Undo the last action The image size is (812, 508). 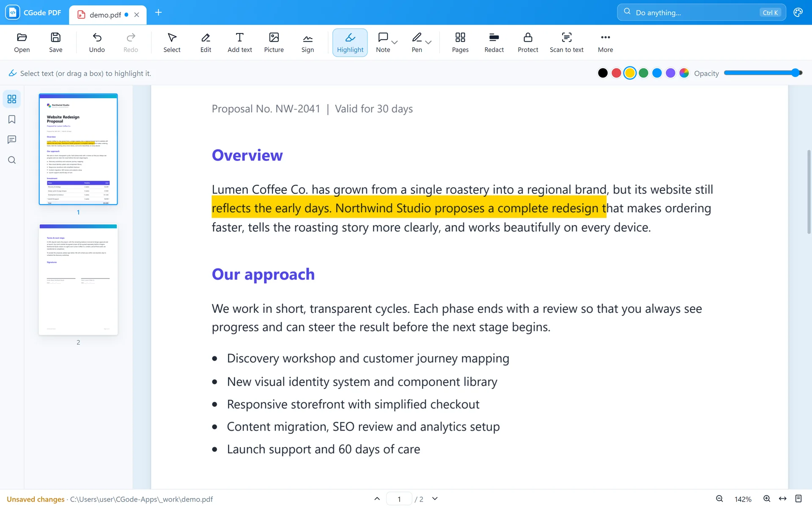97,43
